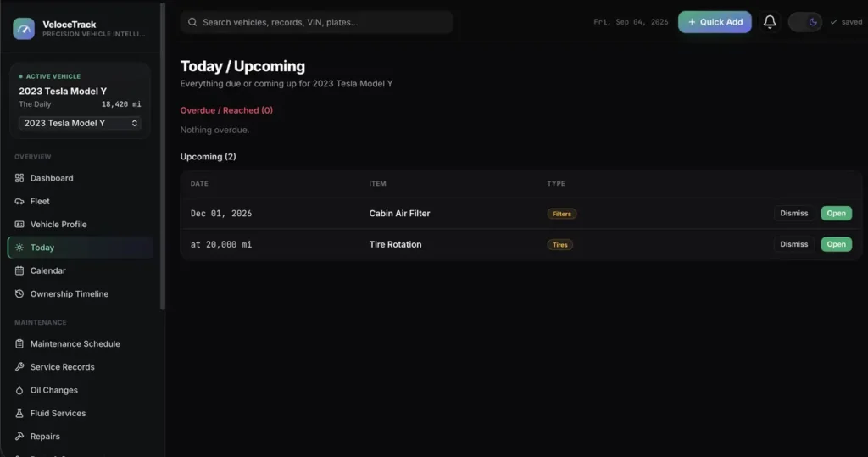
Task: Open Oil Changes page
Action: click(x=81, y=390)
